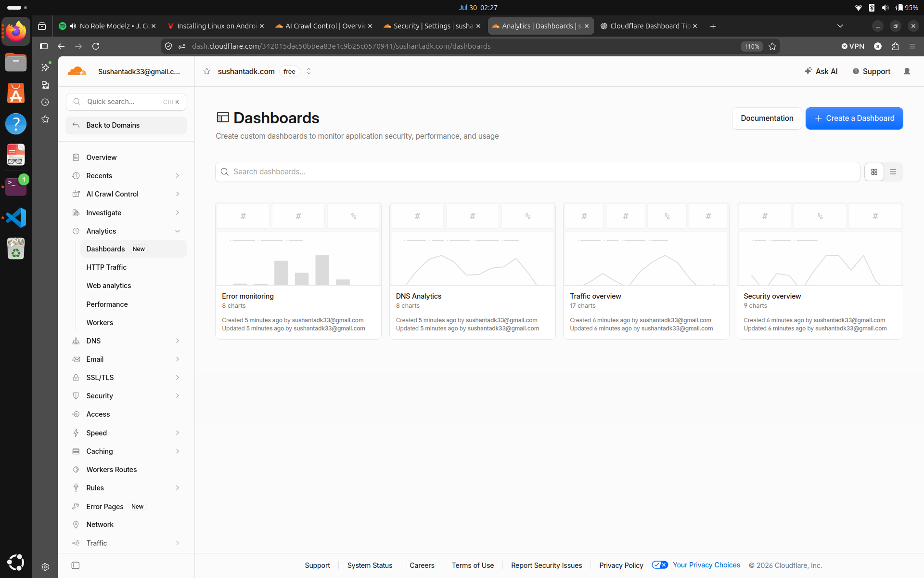This screenshot has width=924, height=578.
Task: Star the sushantadk.com domain
Action: click(x=207, y=71)
